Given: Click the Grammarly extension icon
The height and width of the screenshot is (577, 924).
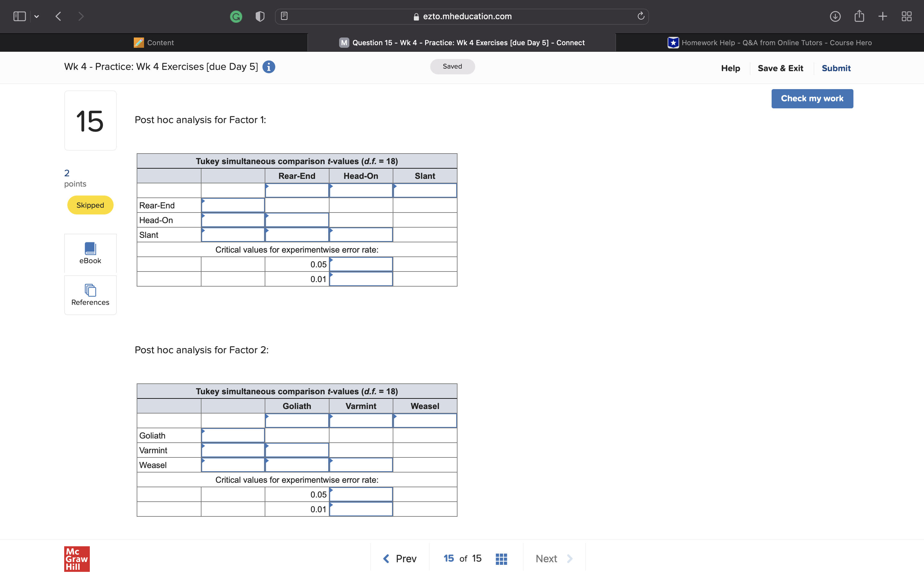Looking at the screenshot, I should tap(236, 16).
